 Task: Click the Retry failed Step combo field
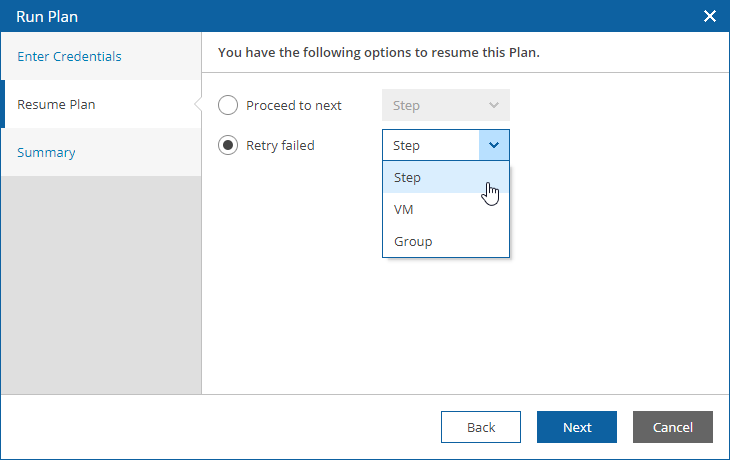(x=446, y=145)
